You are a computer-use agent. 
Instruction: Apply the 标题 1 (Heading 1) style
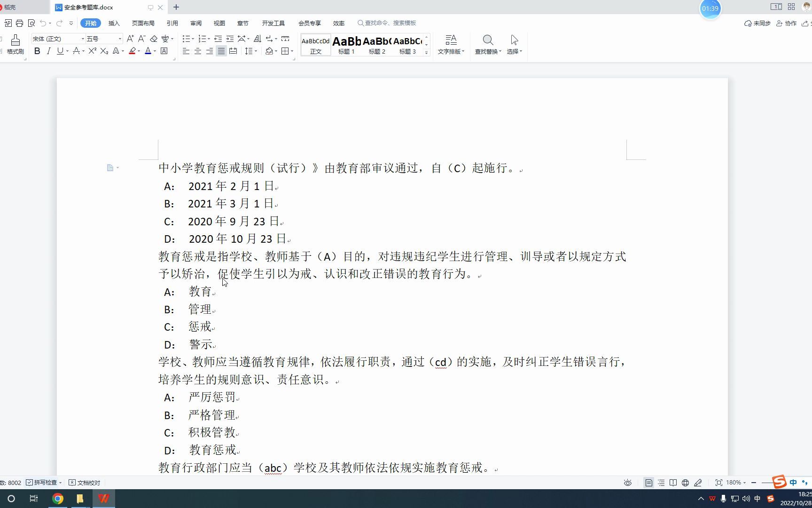pyautogui.click(x=346, y=45)
